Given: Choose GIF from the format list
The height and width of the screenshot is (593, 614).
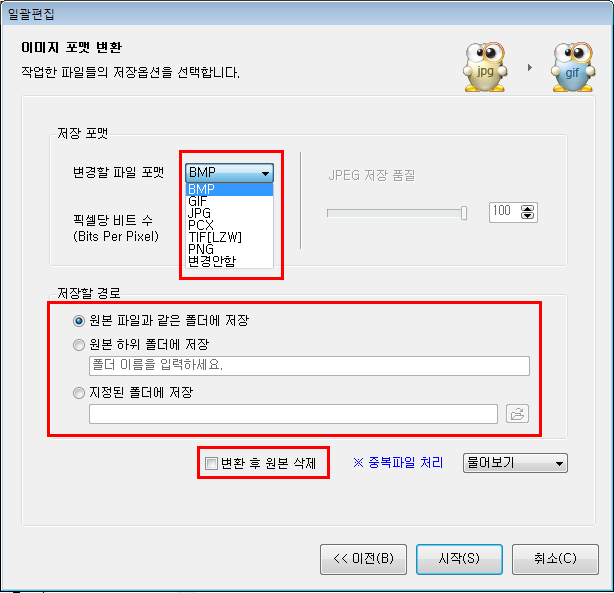Looking at the screenshot, I should click(229, 201).
